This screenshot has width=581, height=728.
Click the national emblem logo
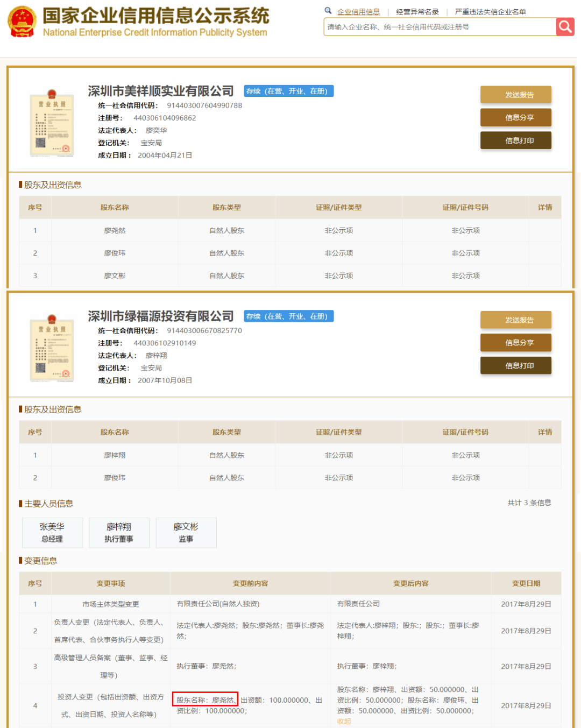click(22, 22)
